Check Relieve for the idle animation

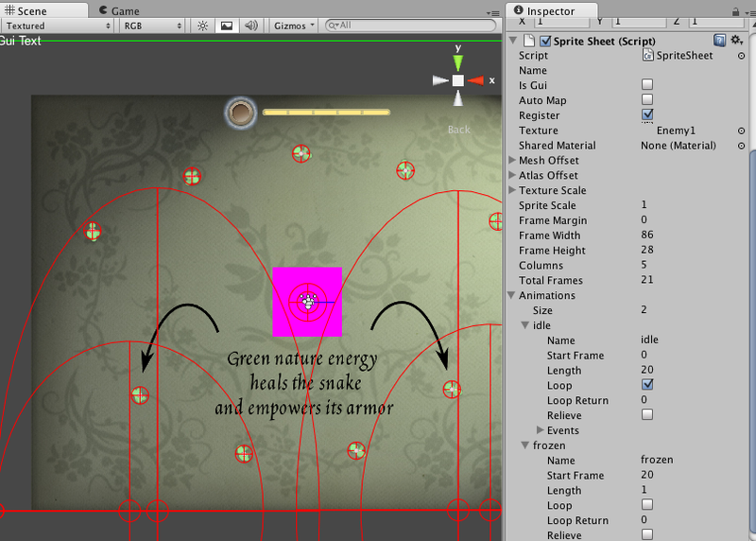[647, 414]
